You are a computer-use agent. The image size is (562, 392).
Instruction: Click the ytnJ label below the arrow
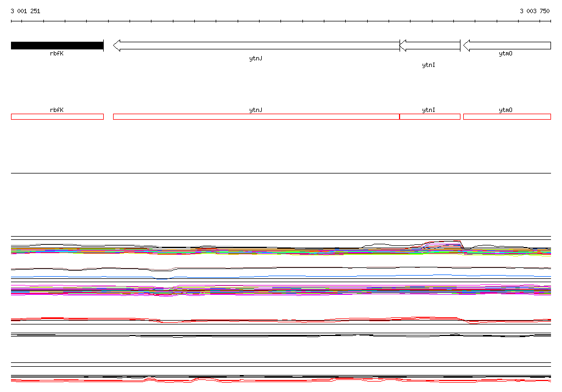pyautogui.click(x=256, y=58)
